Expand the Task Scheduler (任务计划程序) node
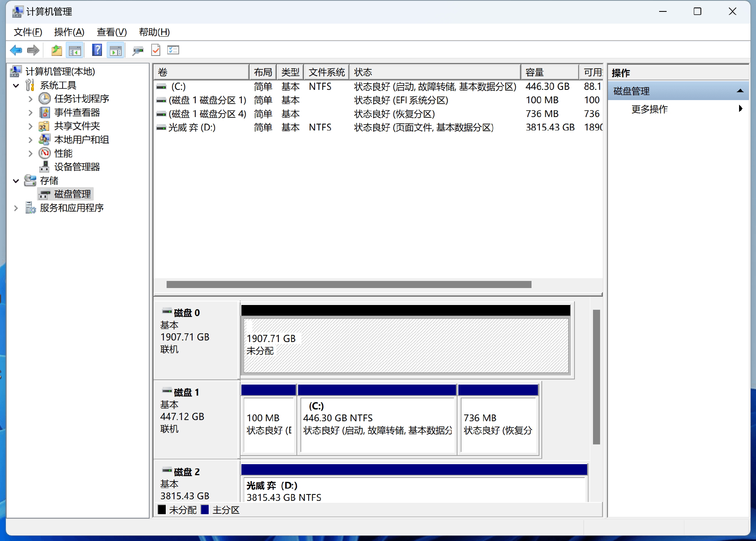Viewport: 756px width, 541px height. [30, 99]
